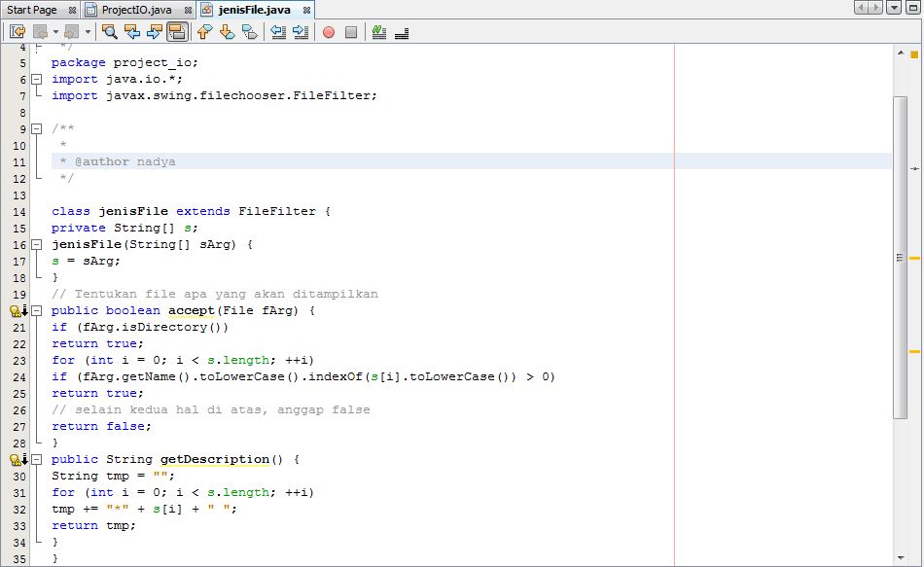The image size is (924, 567).
Task: Click 'String tmp = "";' line
Action: click(x=113, y=476)
